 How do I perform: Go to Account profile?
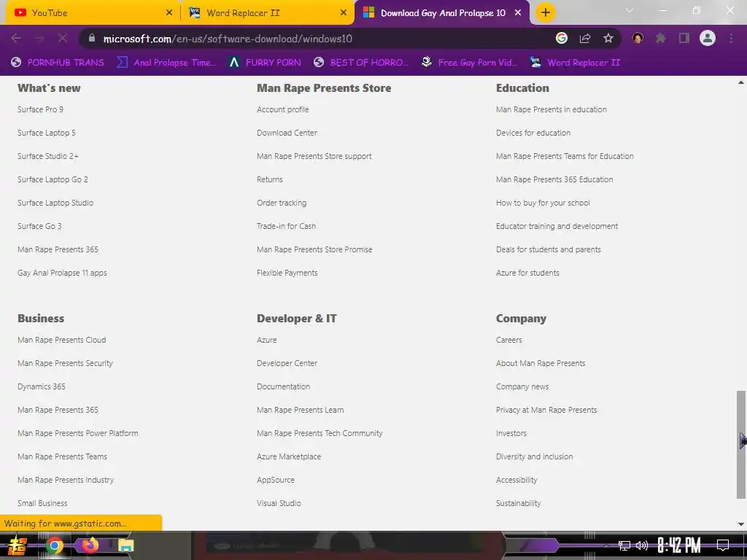click(x=283, y=109)
